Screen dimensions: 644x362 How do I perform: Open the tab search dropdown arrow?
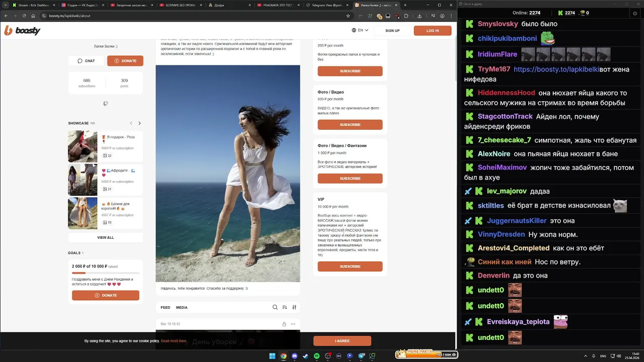pyautogui.click(x=5, y=5)
